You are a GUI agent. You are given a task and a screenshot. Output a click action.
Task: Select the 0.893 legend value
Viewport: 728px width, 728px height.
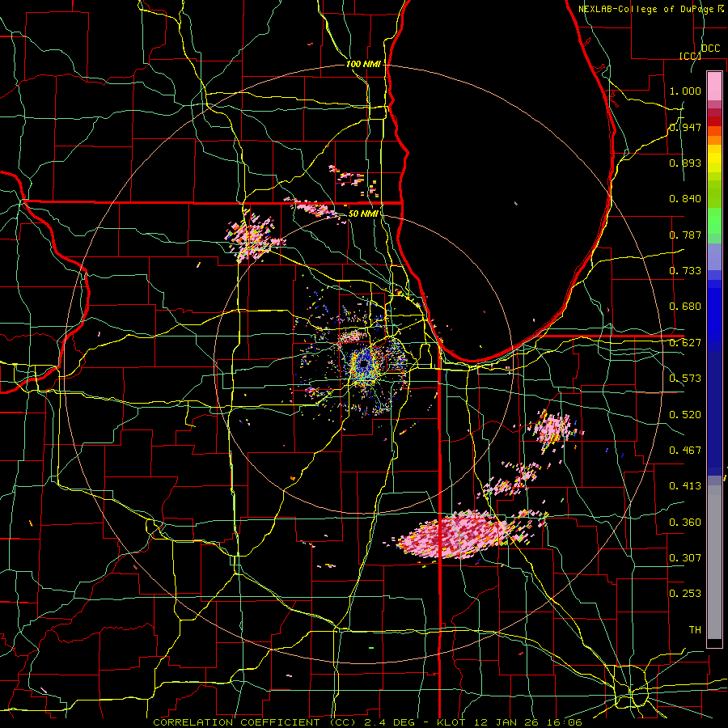(685, 163)
